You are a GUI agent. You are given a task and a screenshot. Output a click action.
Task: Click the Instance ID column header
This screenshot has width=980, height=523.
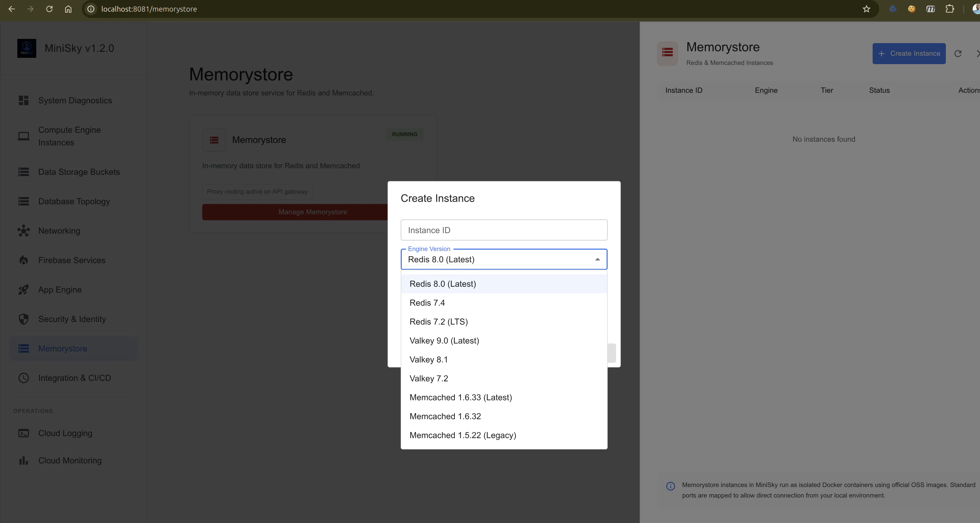[x=684, y=90]
